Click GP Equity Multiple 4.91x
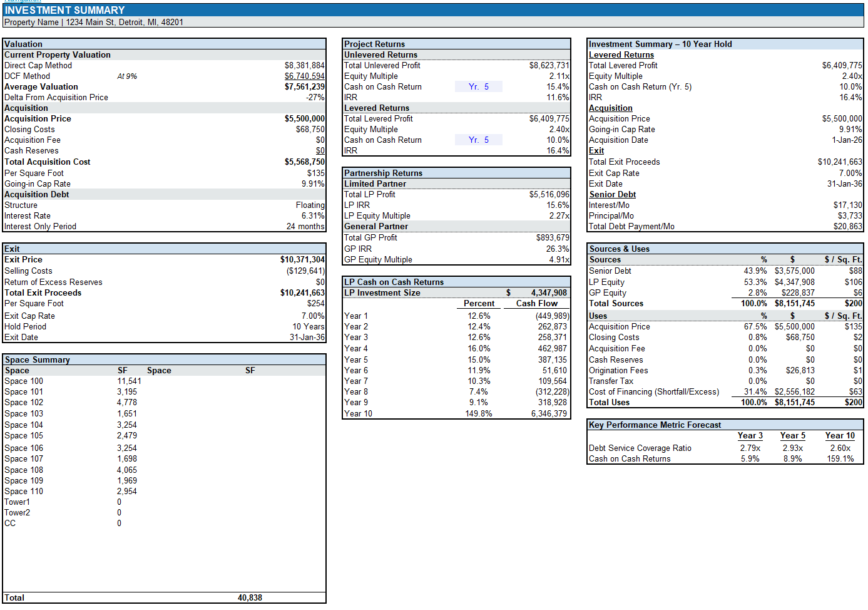Screen dimensions: 868x610 click(559, 259)
